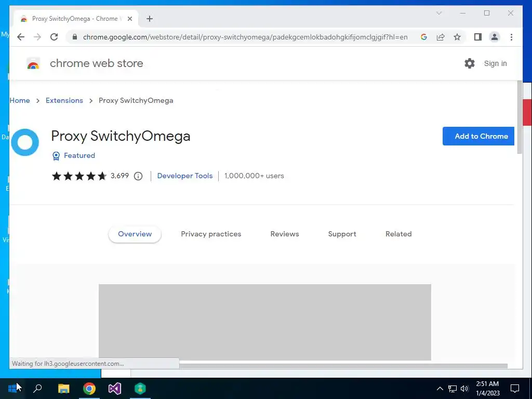The height and width of the screenshot is (399, 532).
Task: Reload the current page
Action: pyautogui.click(x=54, y=37)
